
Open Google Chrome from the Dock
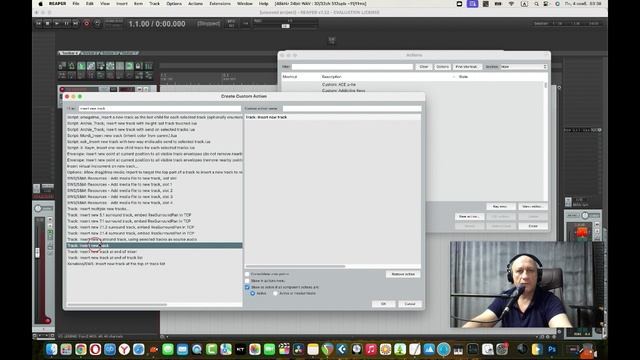click(x=81, y=349)
